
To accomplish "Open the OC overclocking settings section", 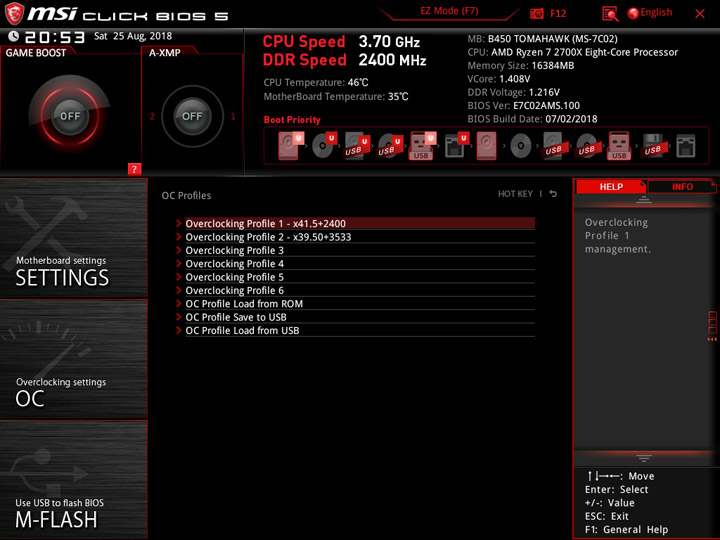I will click(73, 359).
